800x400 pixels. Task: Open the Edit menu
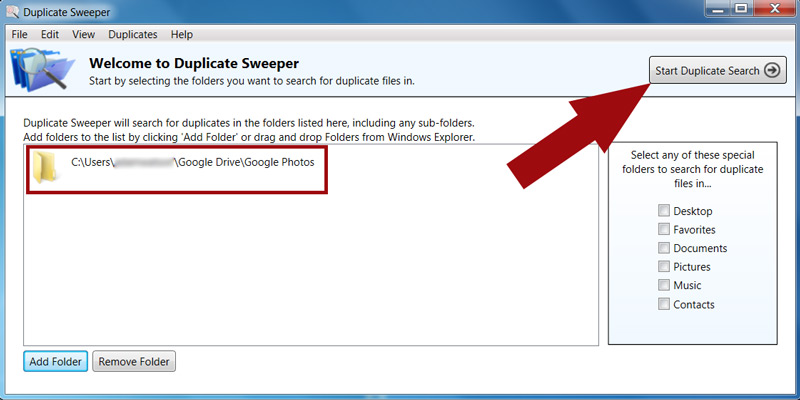tap(50, 34)
